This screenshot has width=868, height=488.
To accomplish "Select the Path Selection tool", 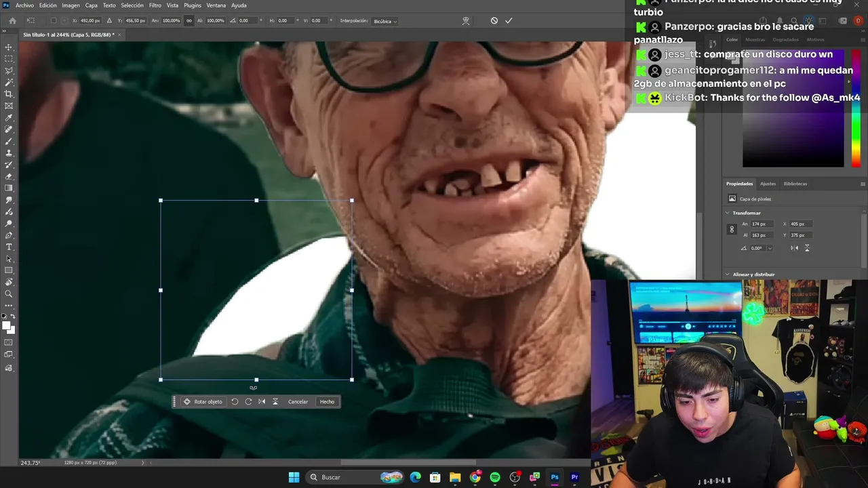I will point(9,258).
